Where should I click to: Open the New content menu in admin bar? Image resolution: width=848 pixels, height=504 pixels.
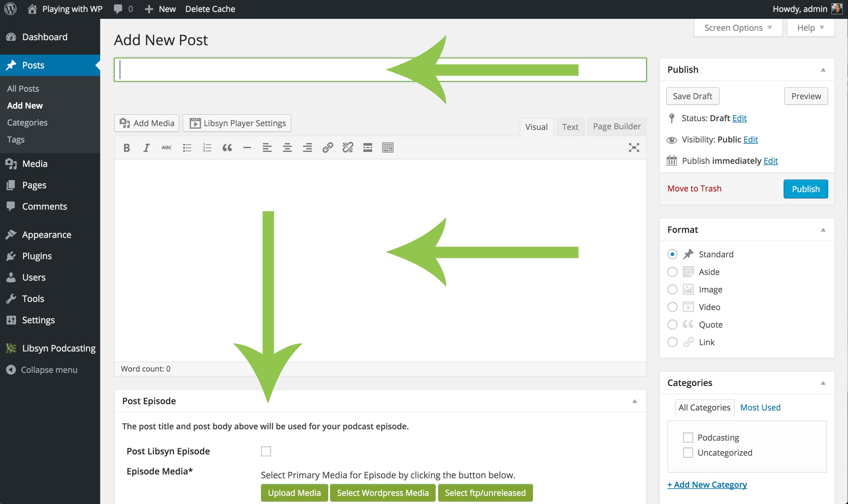click(160, 9)
